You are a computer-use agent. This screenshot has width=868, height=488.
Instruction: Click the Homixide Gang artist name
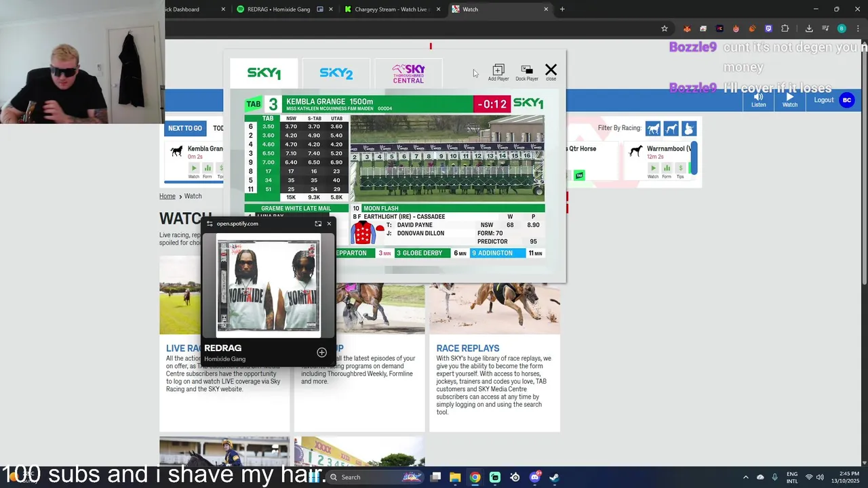click(224, 359)
